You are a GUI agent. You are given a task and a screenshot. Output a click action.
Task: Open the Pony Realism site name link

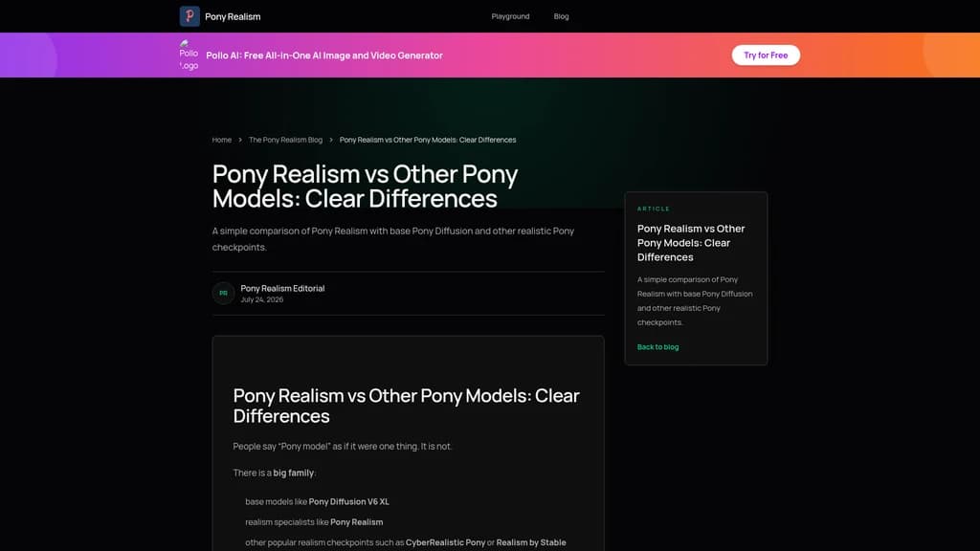tap(233, 17)
